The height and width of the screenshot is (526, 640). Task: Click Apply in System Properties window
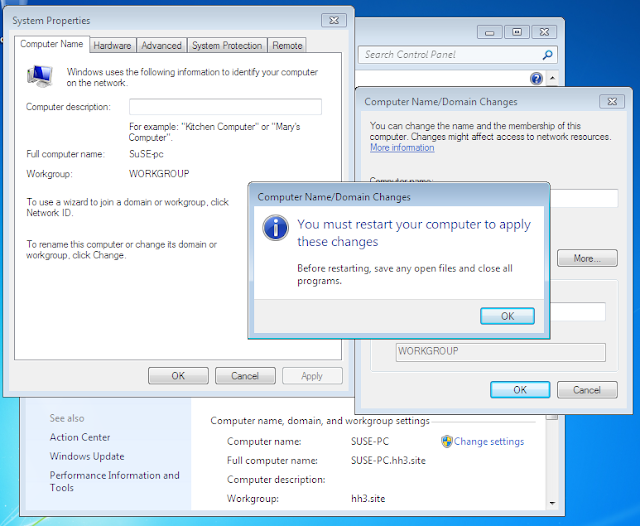[312, 376]
